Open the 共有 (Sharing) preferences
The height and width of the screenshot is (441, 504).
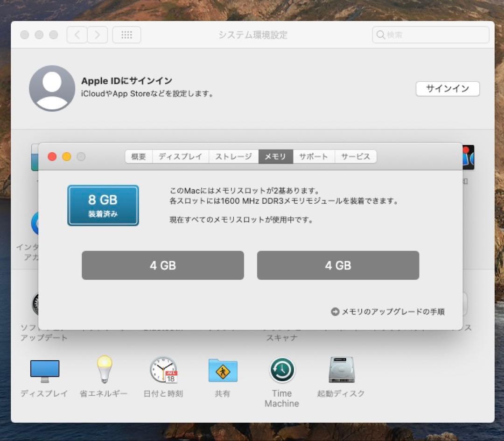pos(222,370)
